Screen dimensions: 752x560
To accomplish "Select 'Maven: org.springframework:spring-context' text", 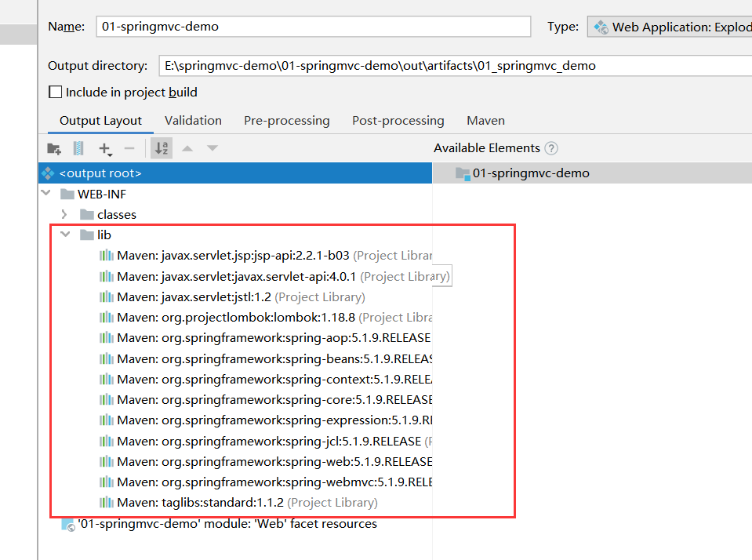I will (244, 379).
